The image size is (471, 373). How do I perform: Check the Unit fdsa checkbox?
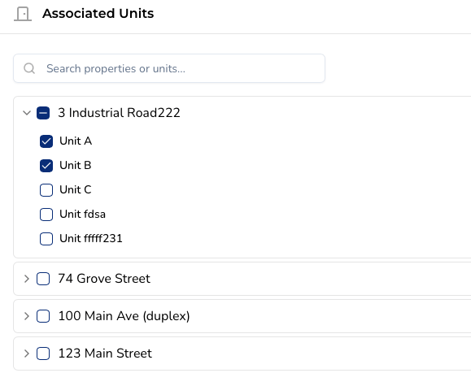[x=46, y=214]
